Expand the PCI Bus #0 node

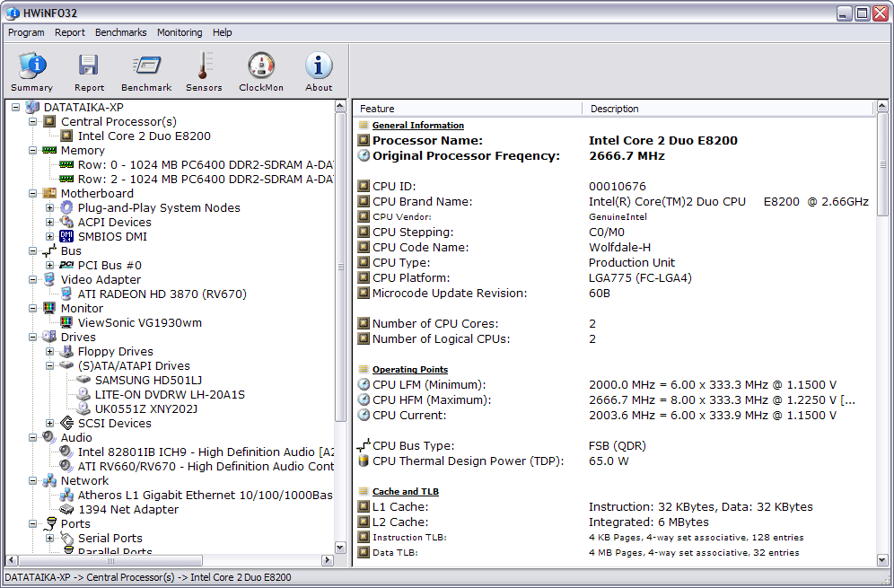coord(49,265)
